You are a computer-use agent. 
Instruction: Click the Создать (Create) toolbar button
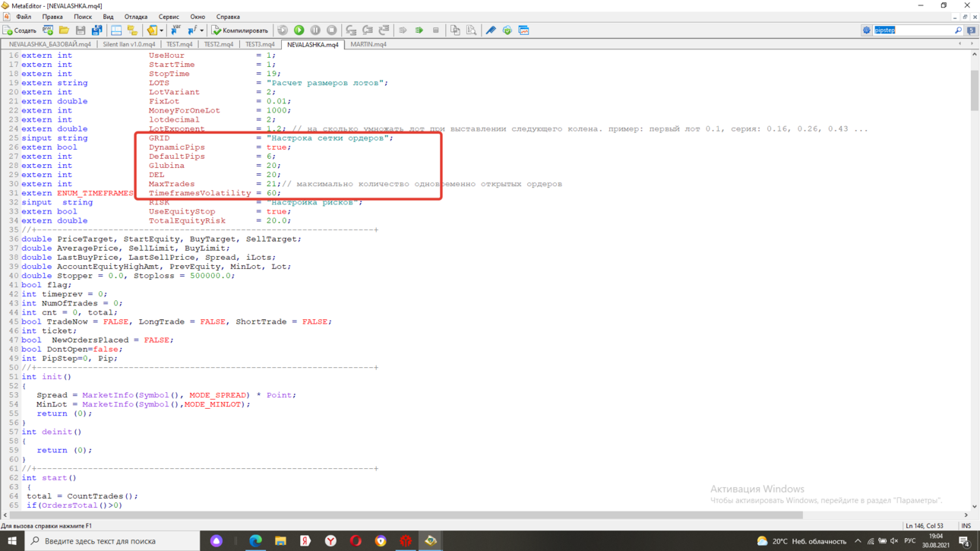pos(20,30)
